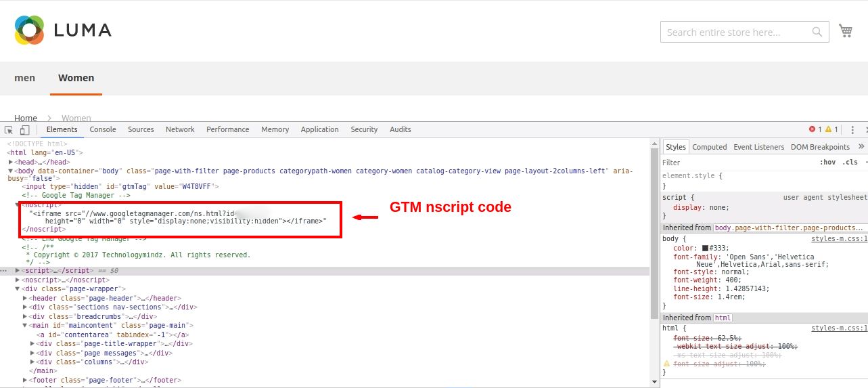Click the red error count indicator

coord(815,129)
